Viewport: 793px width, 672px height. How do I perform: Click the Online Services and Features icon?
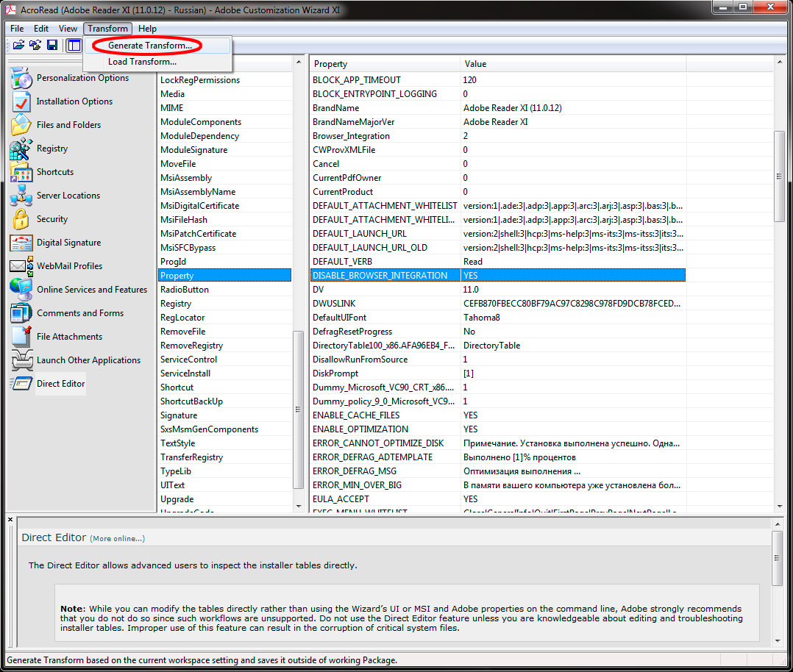coord(21,290)
